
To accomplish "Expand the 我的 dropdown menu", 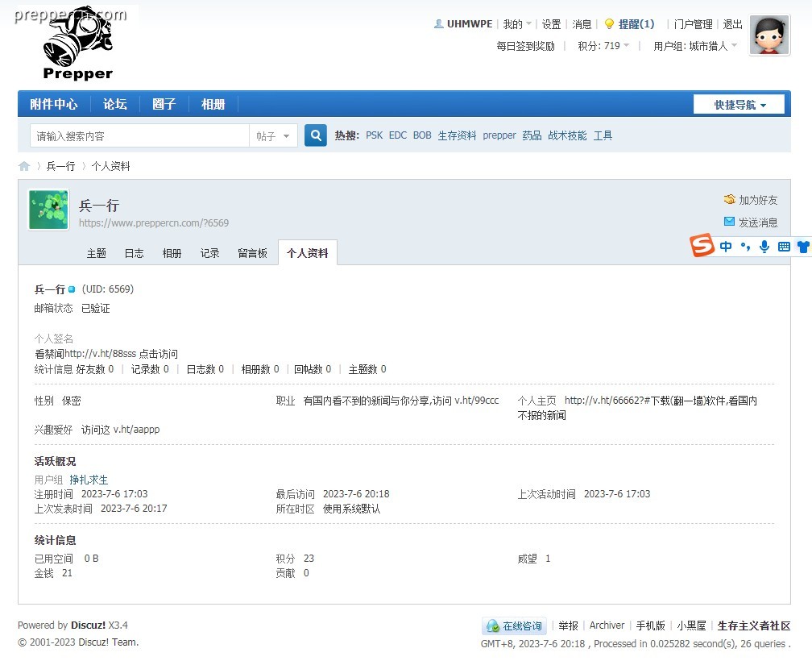I will [517, 24].
